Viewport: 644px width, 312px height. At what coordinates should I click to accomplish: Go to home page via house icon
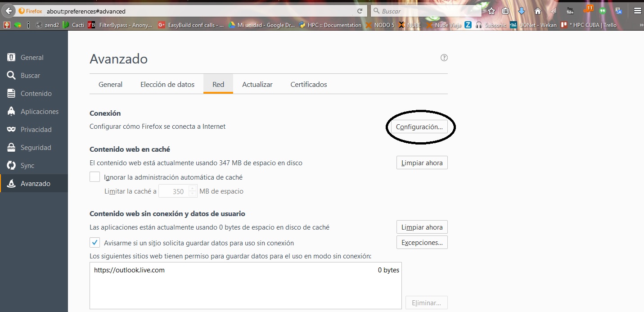537,11
